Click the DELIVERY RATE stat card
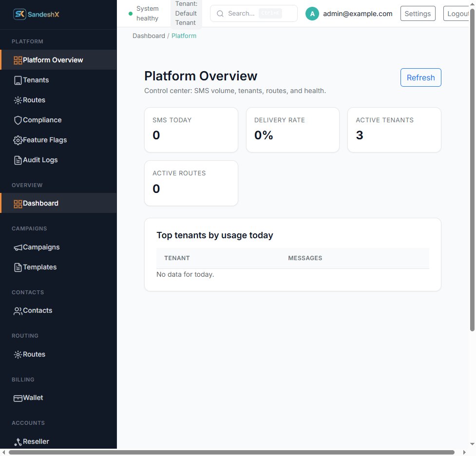The image size is (476, 456). [x=293, y=130]
